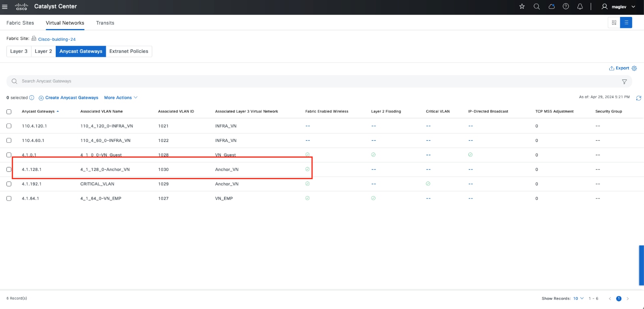Select the checkbox for gateway 110.4.120.1
The width and height of the screenshot is (644, 309).
[x=9, y=126]
